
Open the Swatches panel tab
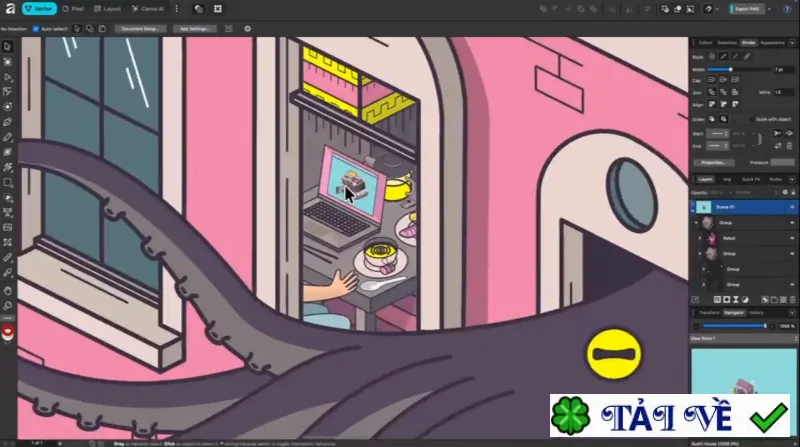click(x=727, y=43)
